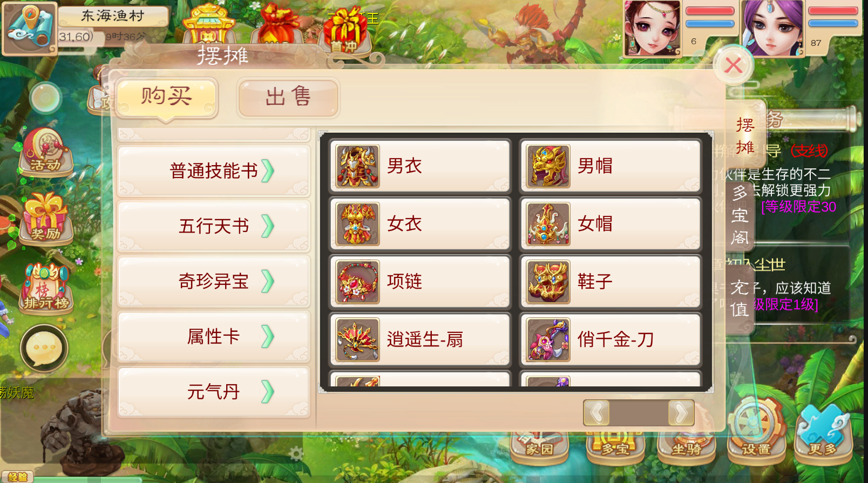Expand the 五行天书 category

214,226
